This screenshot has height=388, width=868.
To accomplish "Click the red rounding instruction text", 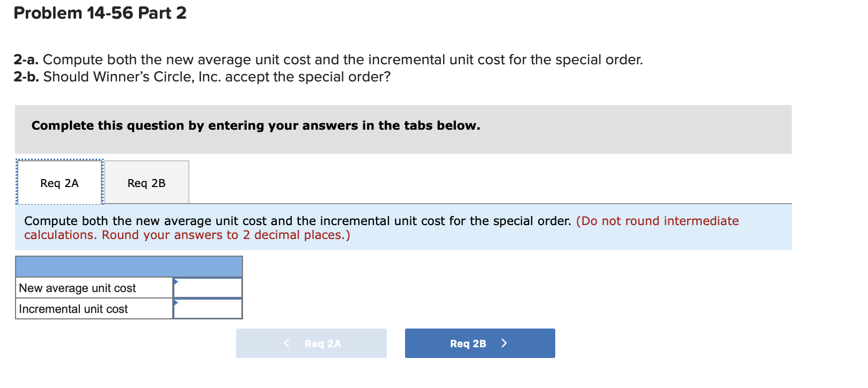I will point(658,221).
